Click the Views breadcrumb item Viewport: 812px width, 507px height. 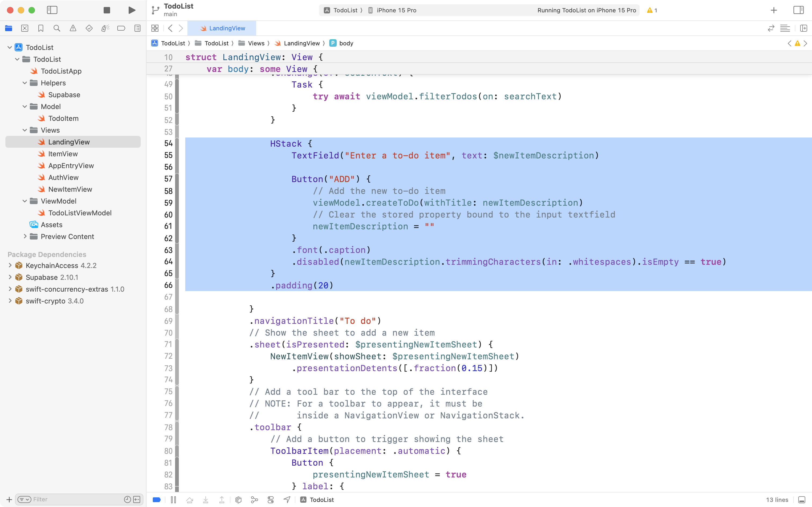256,43
